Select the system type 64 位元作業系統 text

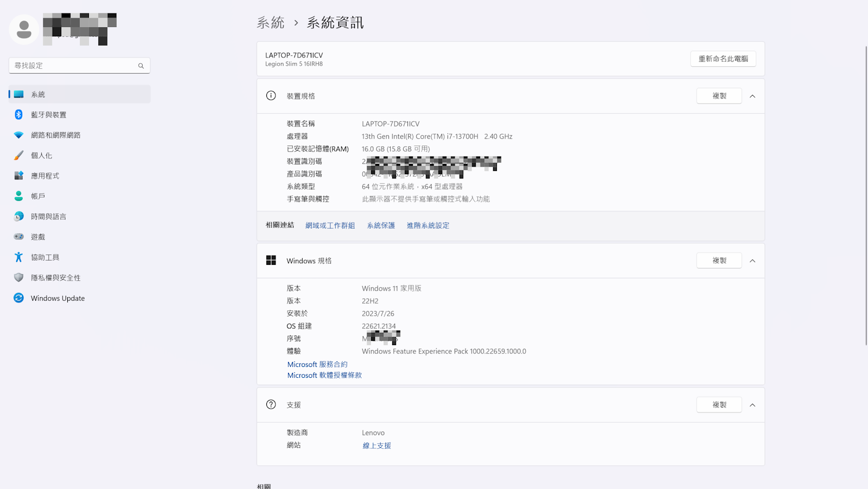point(412,186)
